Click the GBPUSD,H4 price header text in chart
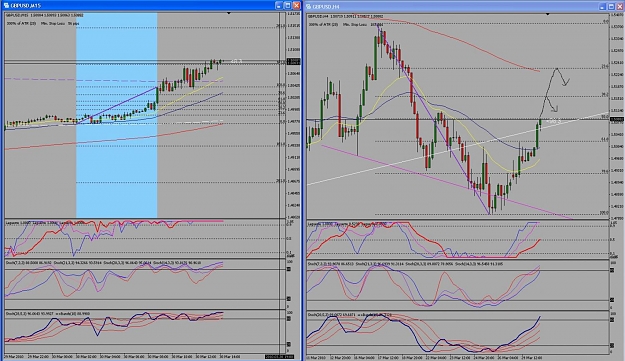625x361 pixels. [345, 17]
